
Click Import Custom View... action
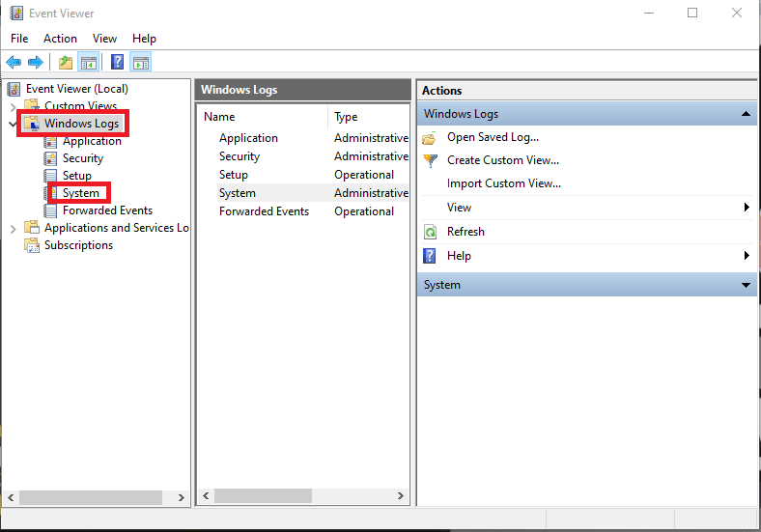point(504,183)
